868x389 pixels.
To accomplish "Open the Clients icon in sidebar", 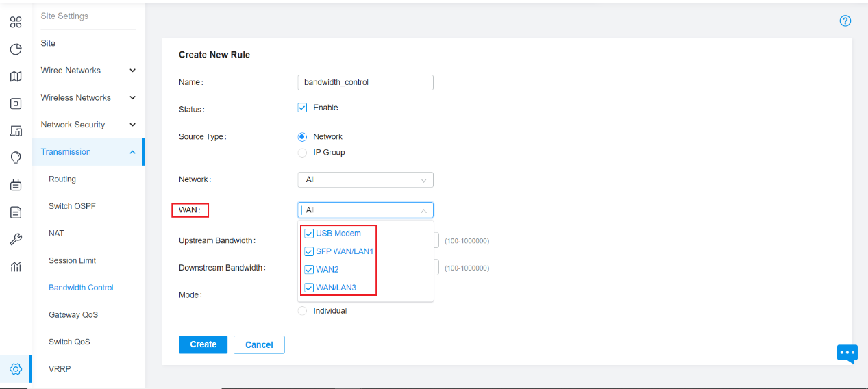I will coord(16,130).
